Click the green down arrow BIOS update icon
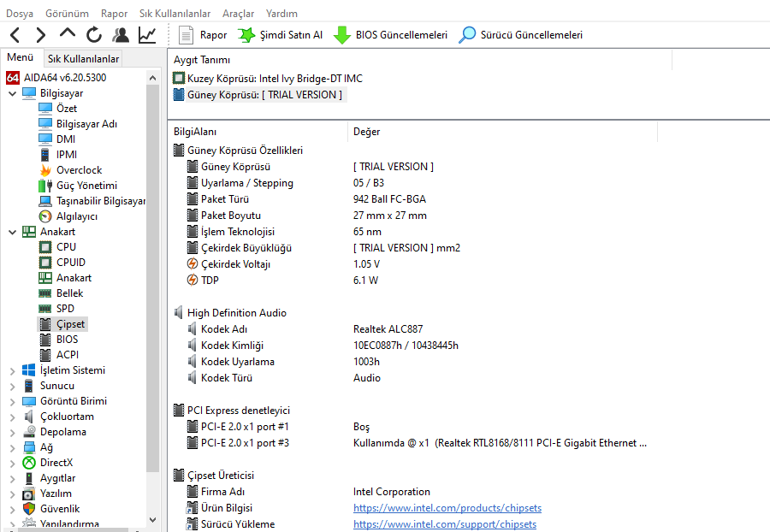The image size is (770, 532). tap(341, 35)
